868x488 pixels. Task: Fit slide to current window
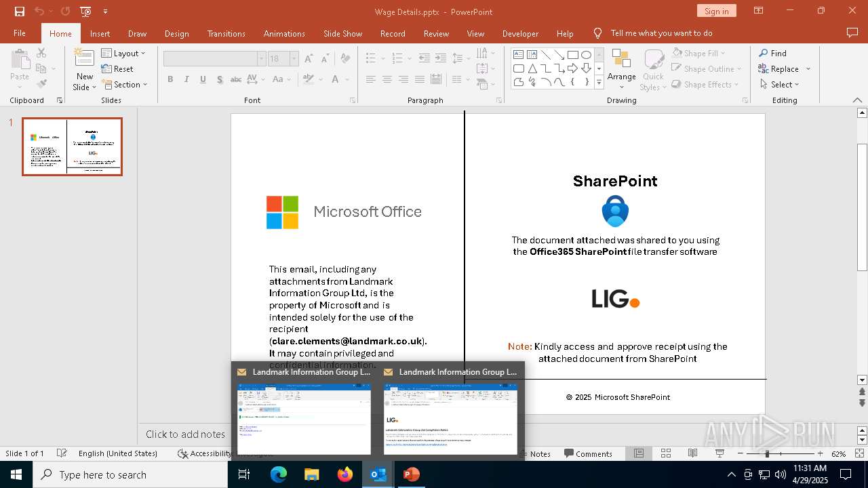(x=858, y=453)
